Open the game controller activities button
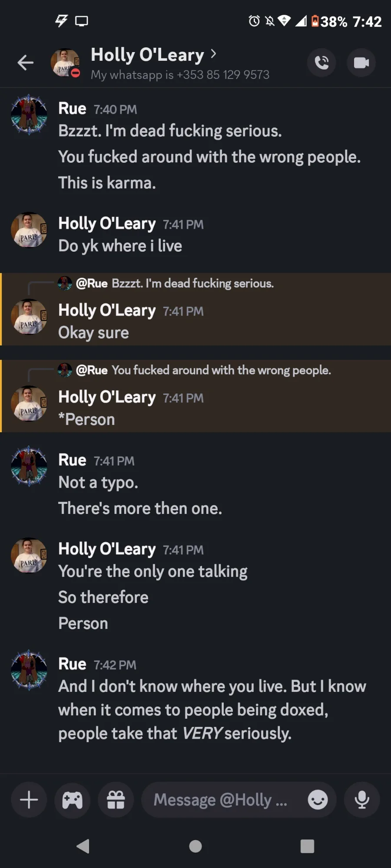 (x=72, y=800)
